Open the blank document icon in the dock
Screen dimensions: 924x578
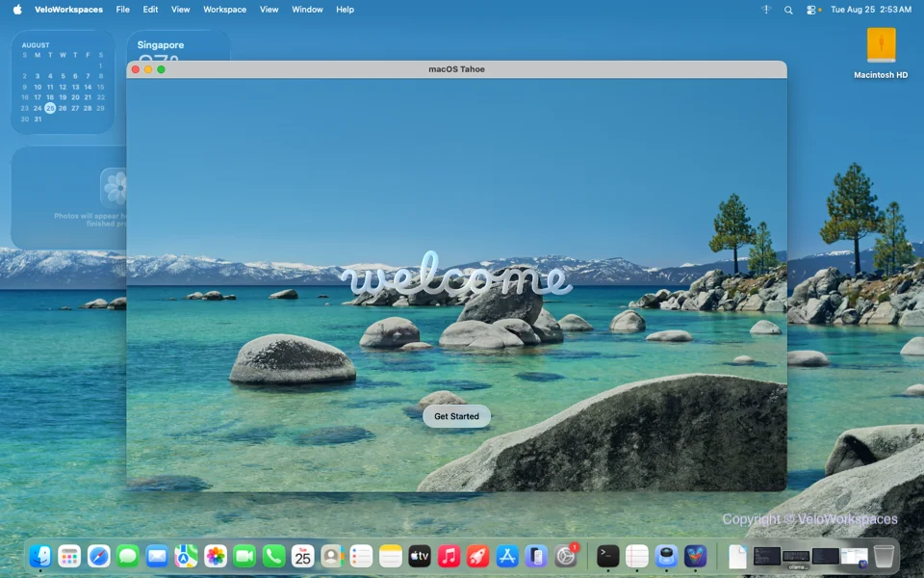point(737,556)
